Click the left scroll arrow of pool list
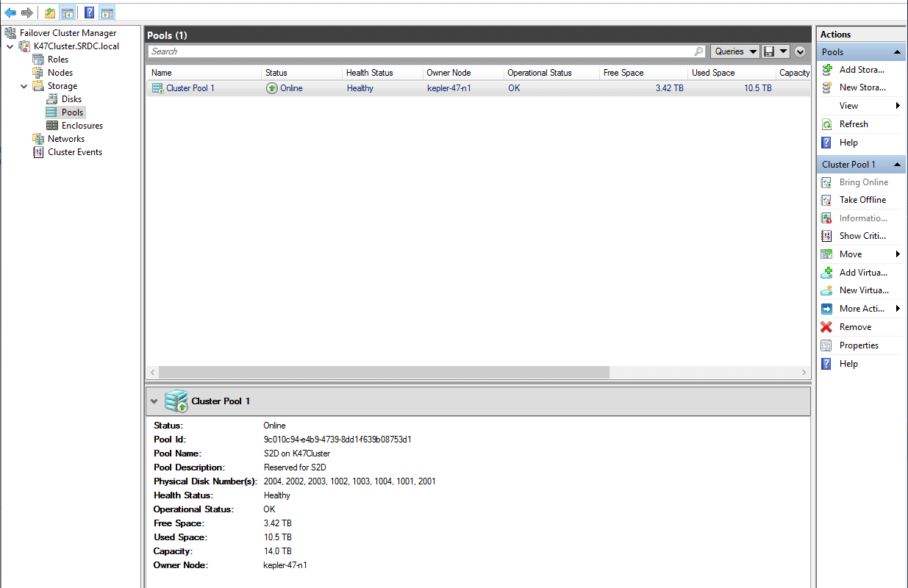 tap(152, 373)
